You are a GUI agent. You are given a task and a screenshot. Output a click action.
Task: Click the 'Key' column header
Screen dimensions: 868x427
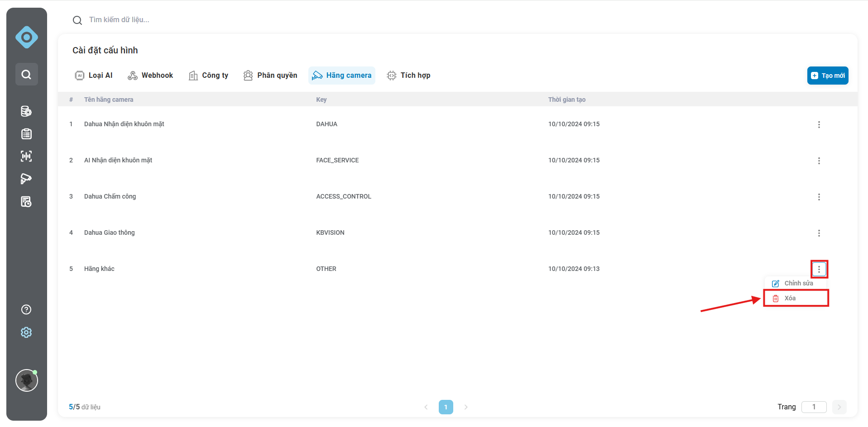click(x=321, y=100)
